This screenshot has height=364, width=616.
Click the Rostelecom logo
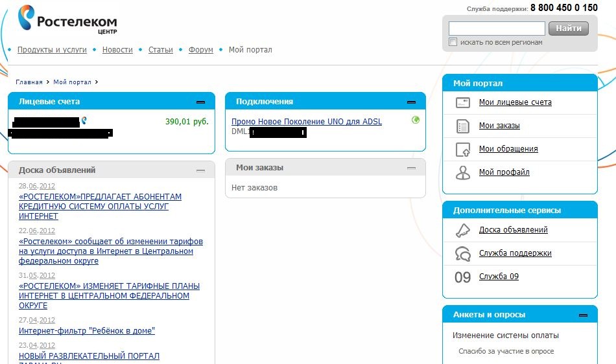(67, 19)
